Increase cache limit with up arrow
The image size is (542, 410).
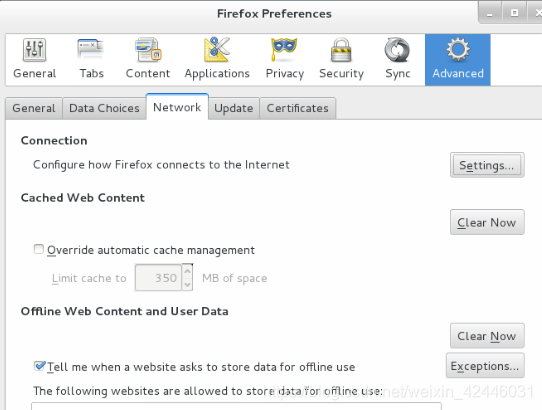coord(187,271)
